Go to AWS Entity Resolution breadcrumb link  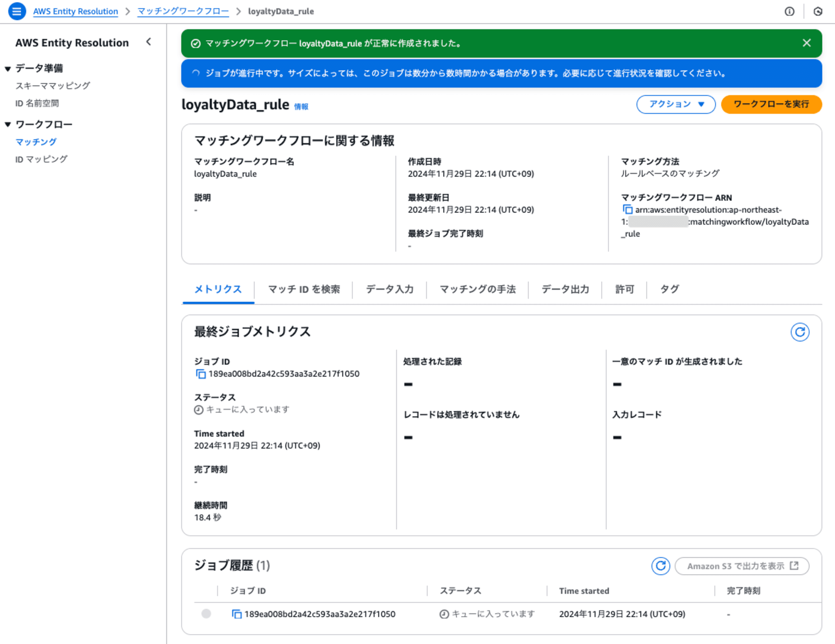(76, 11)
